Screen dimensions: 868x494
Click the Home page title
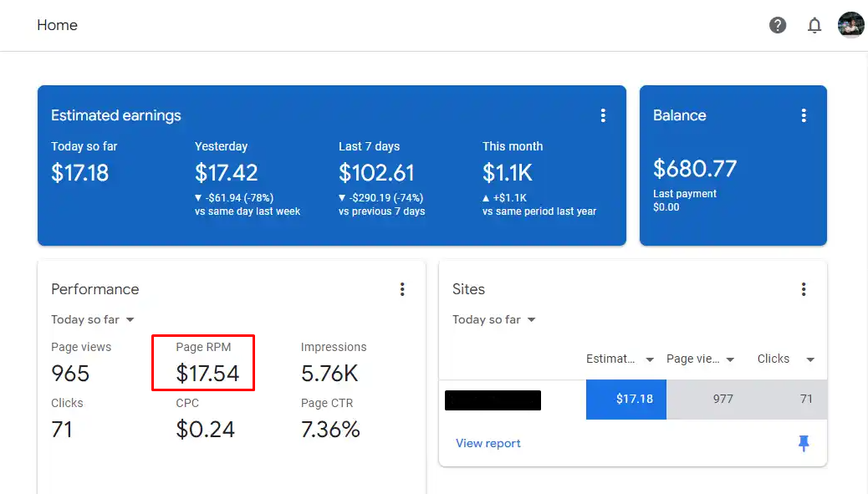pos(57,25)
